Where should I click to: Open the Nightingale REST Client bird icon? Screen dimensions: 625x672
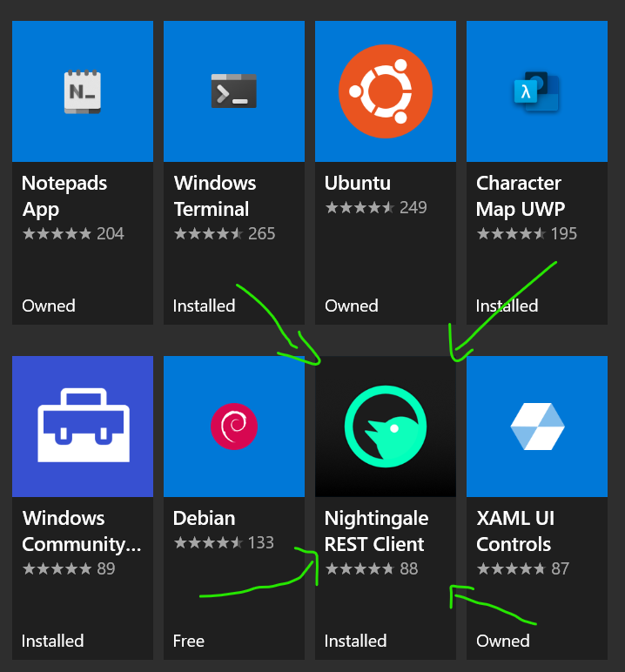[x=386, y=427]
